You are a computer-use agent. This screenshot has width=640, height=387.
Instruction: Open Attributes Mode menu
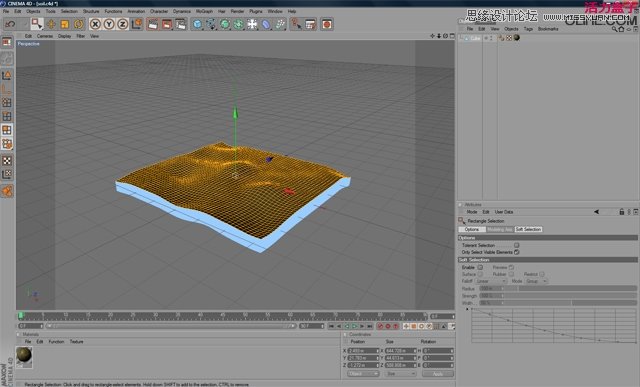click(x=471, y=212)
